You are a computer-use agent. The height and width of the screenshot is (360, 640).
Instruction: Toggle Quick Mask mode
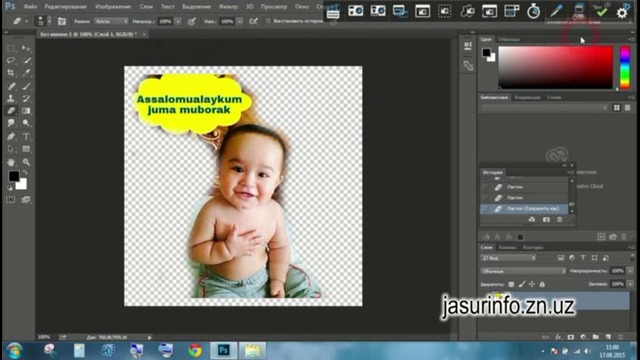point(11,200)
